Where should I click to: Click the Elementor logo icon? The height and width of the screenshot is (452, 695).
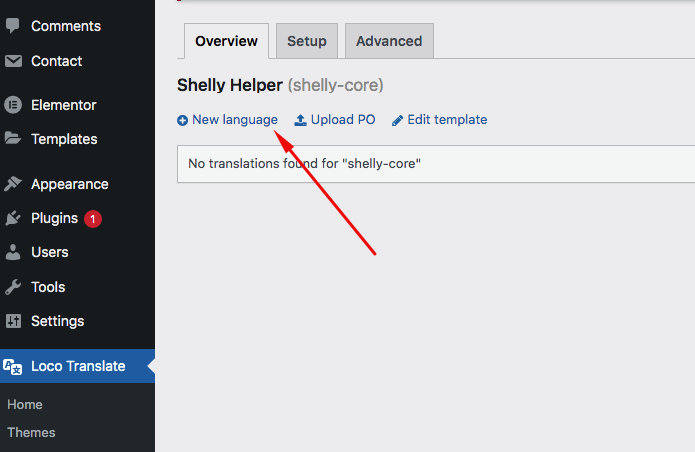pos(13,105)
